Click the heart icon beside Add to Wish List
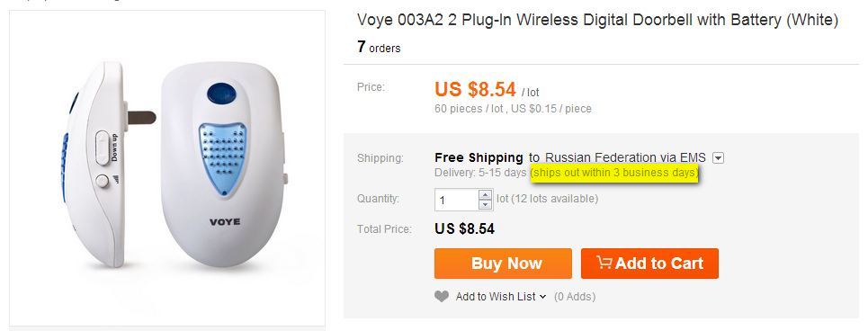Viewport: 868px width, 331px height. [x=442, y=296]
